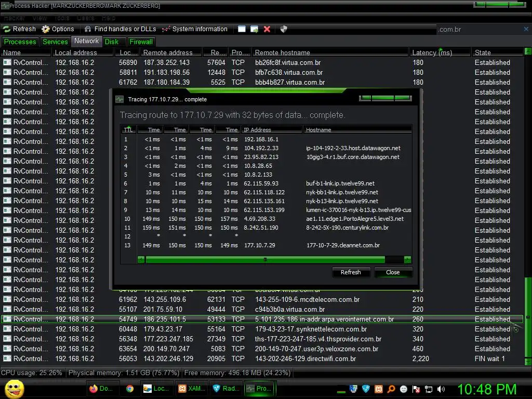This screenshot has width=532, height=399.
Task: Sort by State column header
Action: tap(497, 52)
